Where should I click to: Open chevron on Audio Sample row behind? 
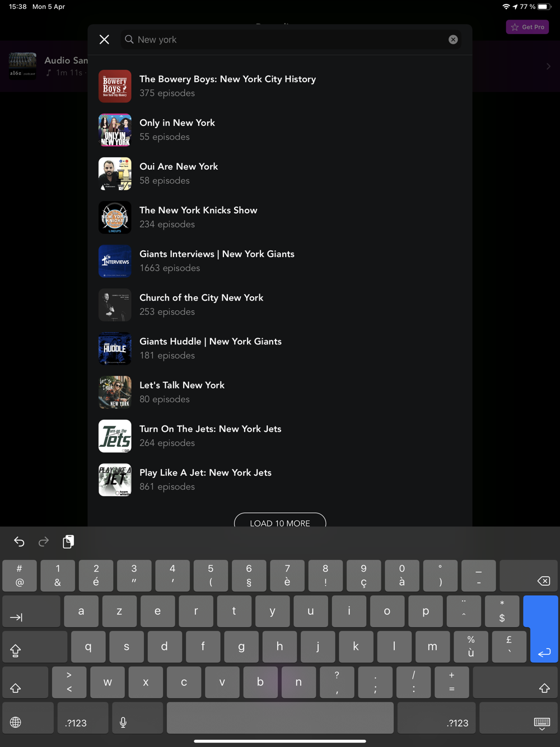point(548,66)
